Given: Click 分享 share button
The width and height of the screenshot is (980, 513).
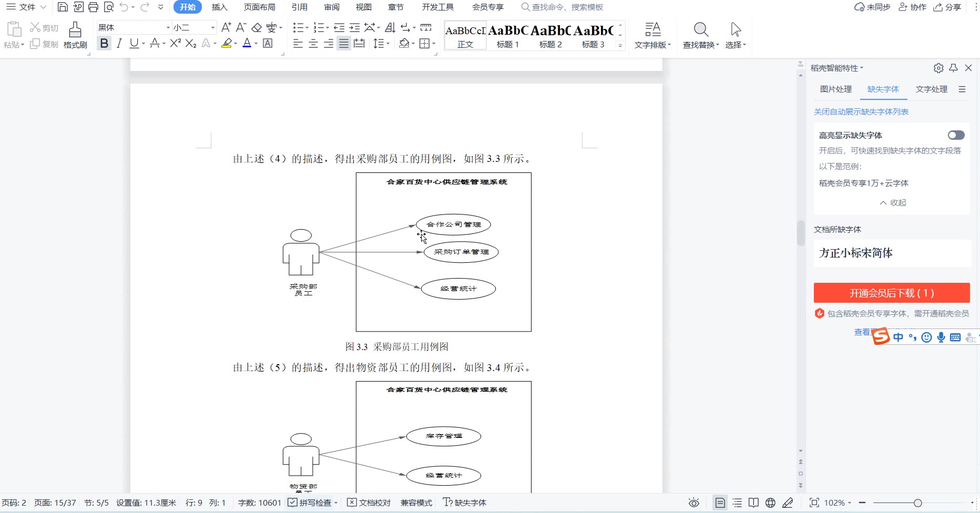Looking at the screenshot, I should tap(947, 7).
